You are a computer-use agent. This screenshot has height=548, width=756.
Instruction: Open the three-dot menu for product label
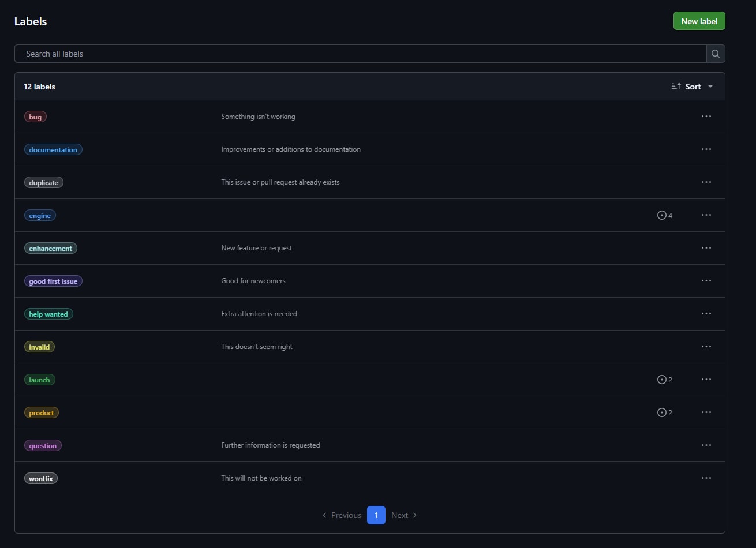[x=706, y=412]
